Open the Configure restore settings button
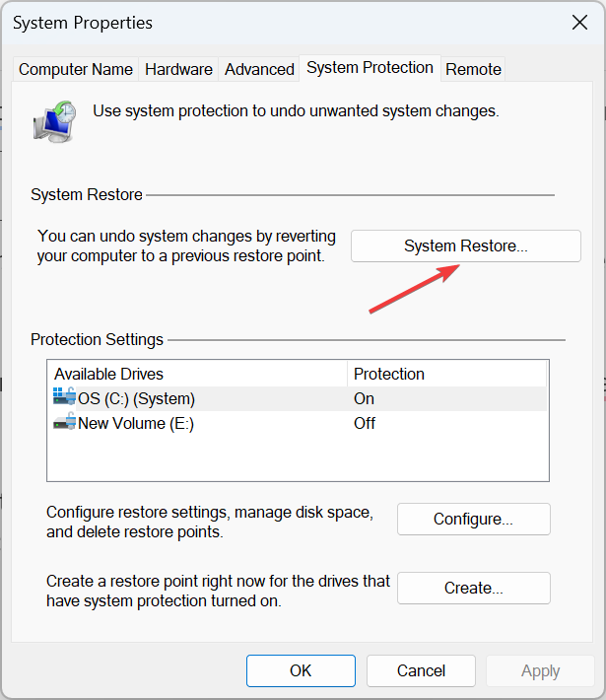The image size is (606, 700). click(x=473, y=519)
